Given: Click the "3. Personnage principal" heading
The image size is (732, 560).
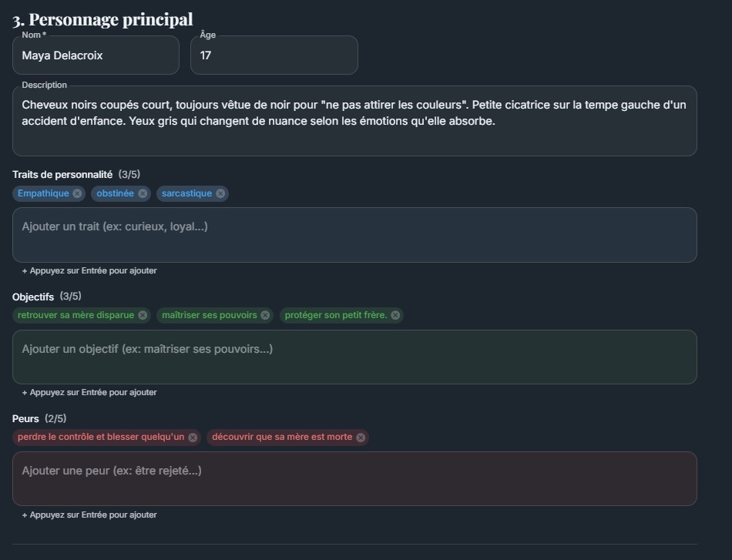Looking at the screenshot, I should pyautogui.click(x=102, y=19).
